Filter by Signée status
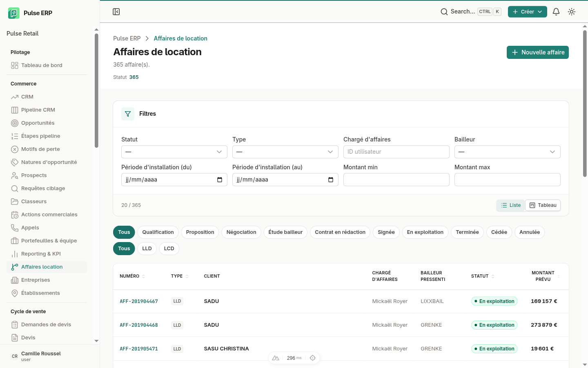 pos(386,232)
